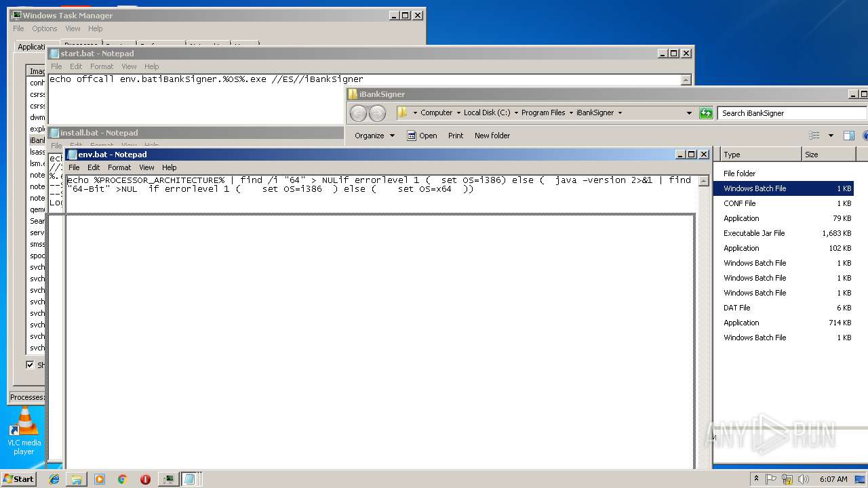Click New folder in the Explorer toolbar
The height and width of the screenshot is (488, 868).
492,136
